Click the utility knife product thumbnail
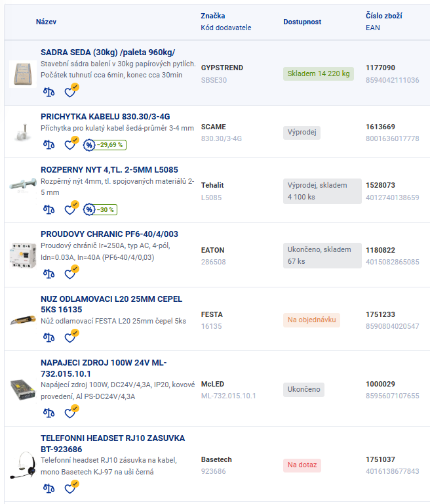The image size is (430, 504). point(23,320)
